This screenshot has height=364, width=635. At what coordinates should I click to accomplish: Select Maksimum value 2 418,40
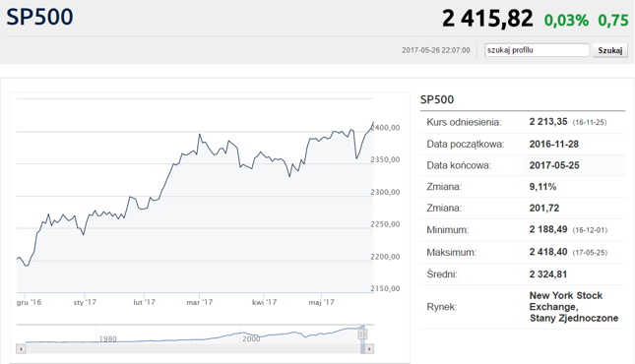pos(548,252)
